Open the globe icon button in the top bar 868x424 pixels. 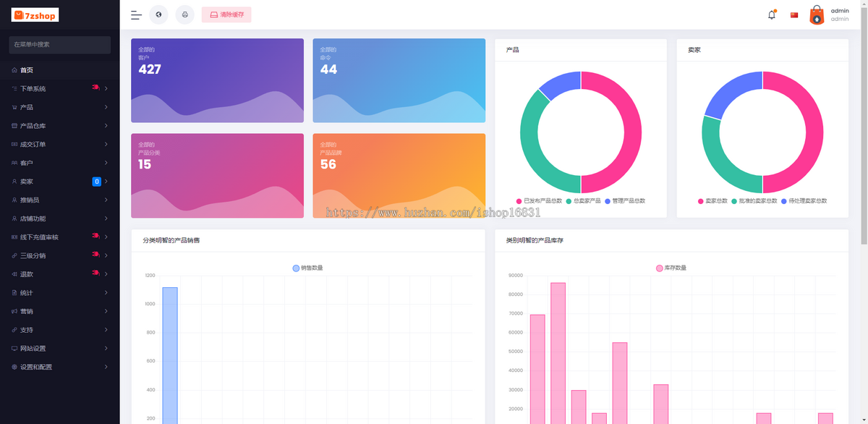click(158, 14)
